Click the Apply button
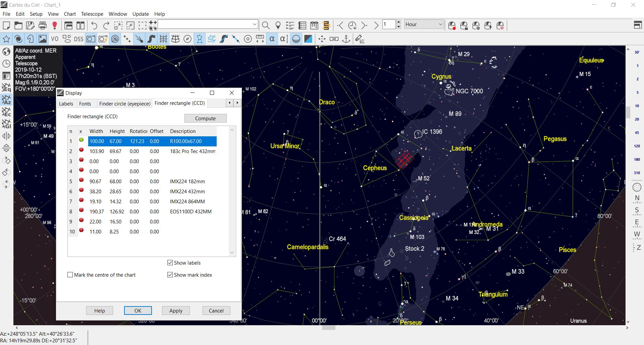 tap(176, 310)
